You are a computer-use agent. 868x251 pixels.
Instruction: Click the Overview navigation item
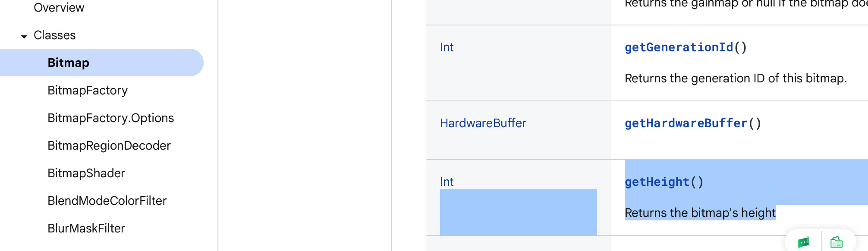(59, 8)
